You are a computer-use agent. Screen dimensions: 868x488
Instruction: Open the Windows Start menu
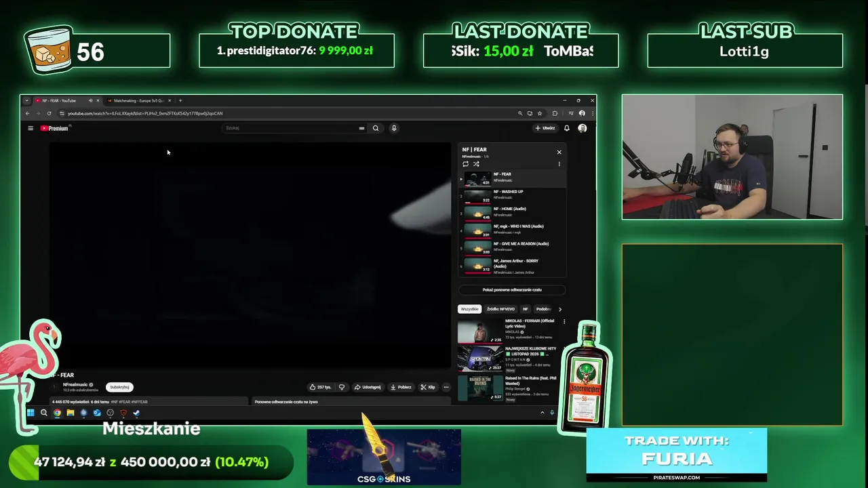click(31, 413)
